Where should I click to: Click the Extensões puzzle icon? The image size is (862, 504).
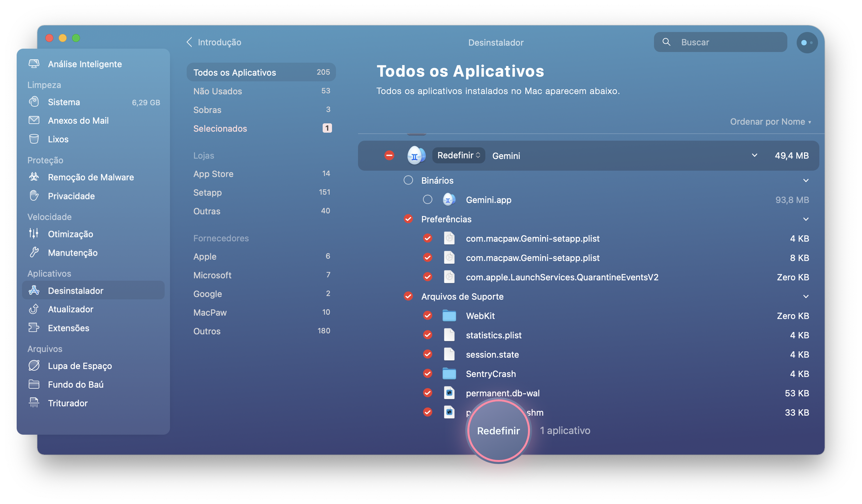pos(34,328)
